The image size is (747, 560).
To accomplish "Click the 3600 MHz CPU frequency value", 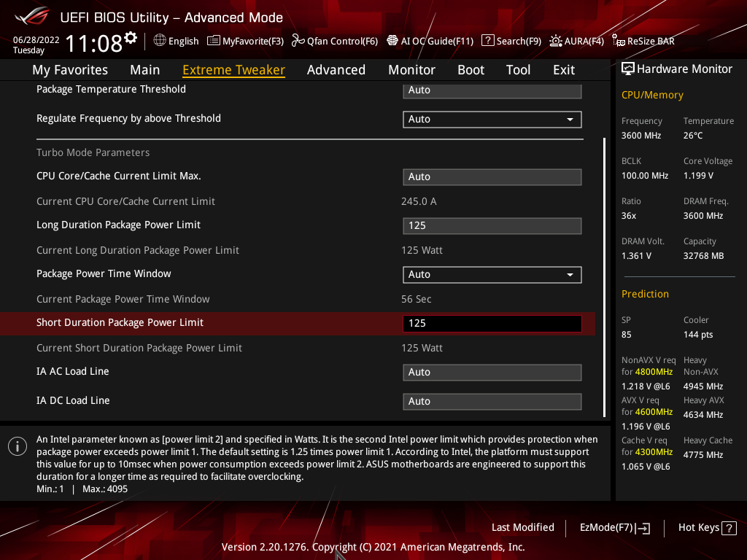I will coord(640,136).
